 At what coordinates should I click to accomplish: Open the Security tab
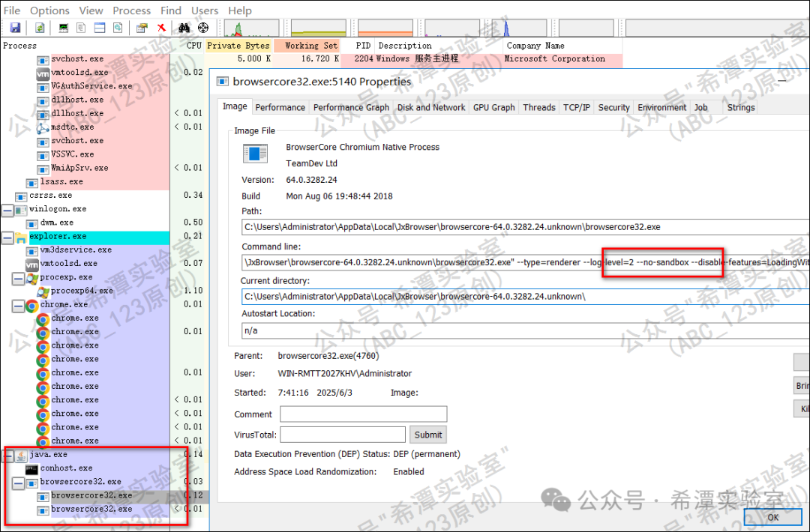point(613,107)
